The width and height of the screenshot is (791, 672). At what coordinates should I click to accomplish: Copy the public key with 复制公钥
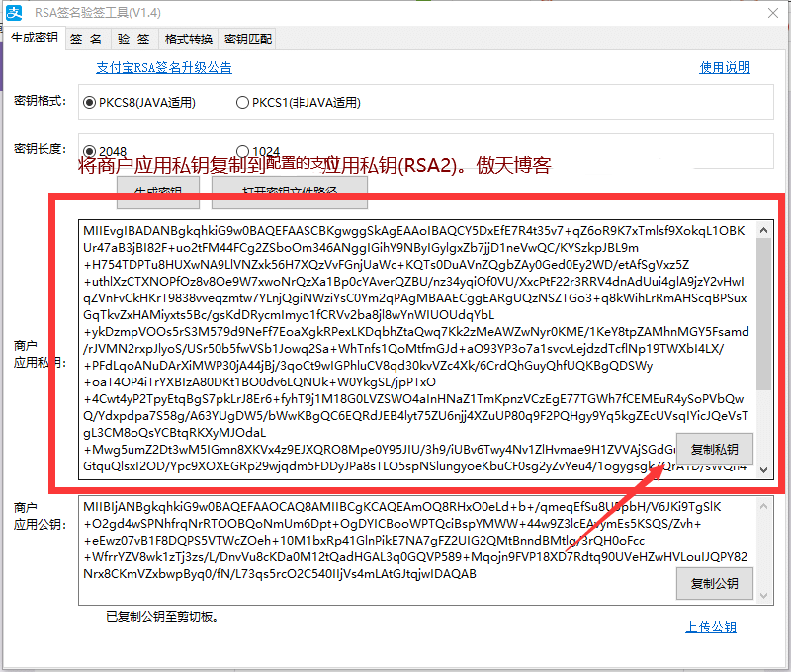tap(713, 583)
